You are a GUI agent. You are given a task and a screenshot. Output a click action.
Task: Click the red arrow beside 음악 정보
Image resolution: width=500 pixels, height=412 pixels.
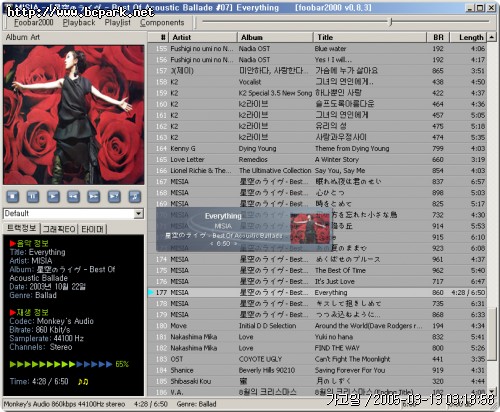tap(13, 243)
